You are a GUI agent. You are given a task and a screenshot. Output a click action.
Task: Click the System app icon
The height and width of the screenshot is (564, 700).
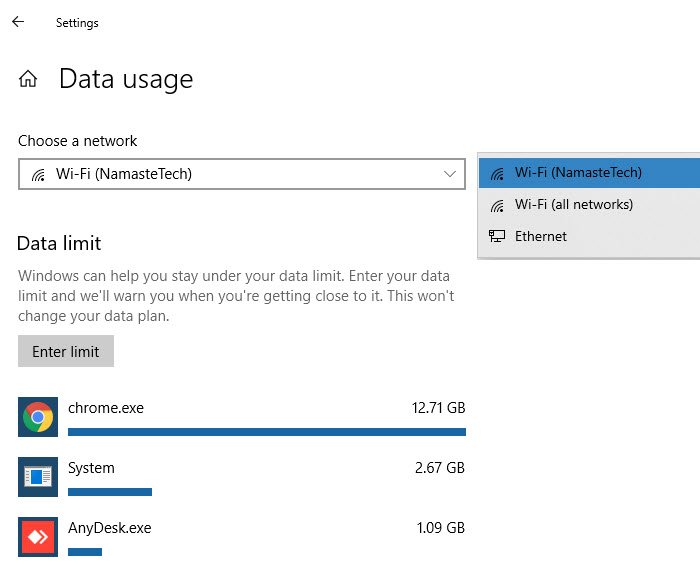pyautogui.click(x=38, y=477)
